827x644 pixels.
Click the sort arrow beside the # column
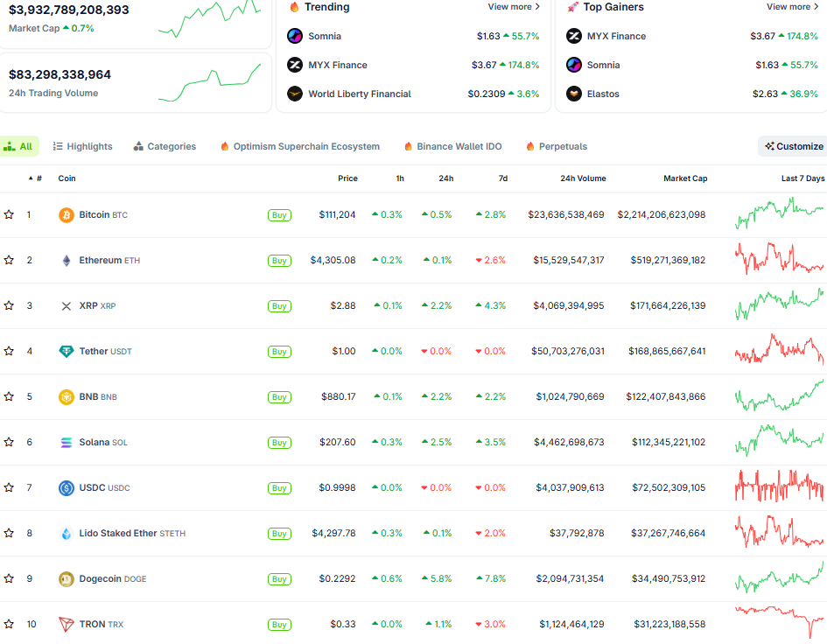tap(29, 178)
